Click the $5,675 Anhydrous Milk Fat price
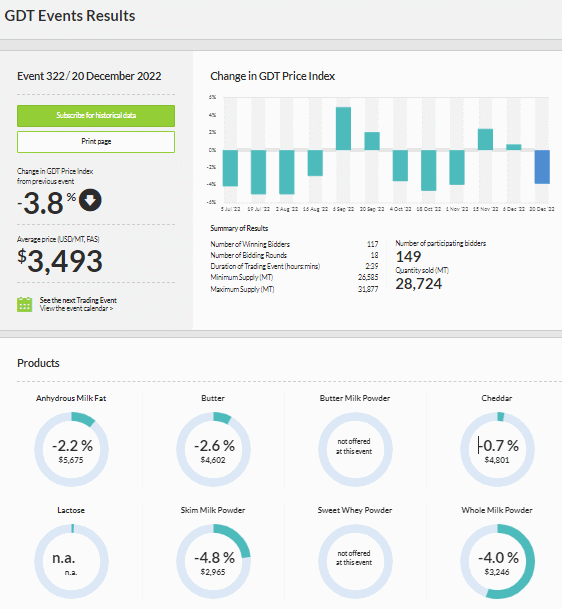 click(x=71, y=460)
